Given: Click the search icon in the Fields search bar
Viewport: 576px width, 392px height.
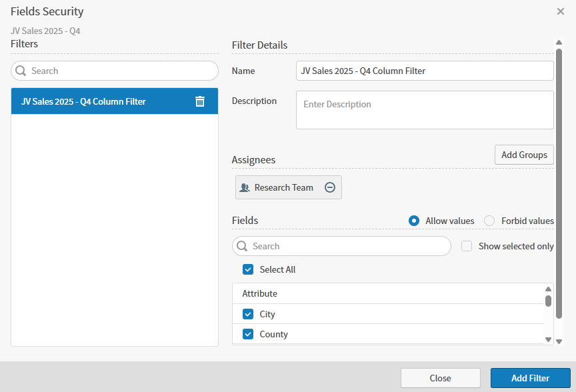Looking at the screenshot, I should 241,246.
